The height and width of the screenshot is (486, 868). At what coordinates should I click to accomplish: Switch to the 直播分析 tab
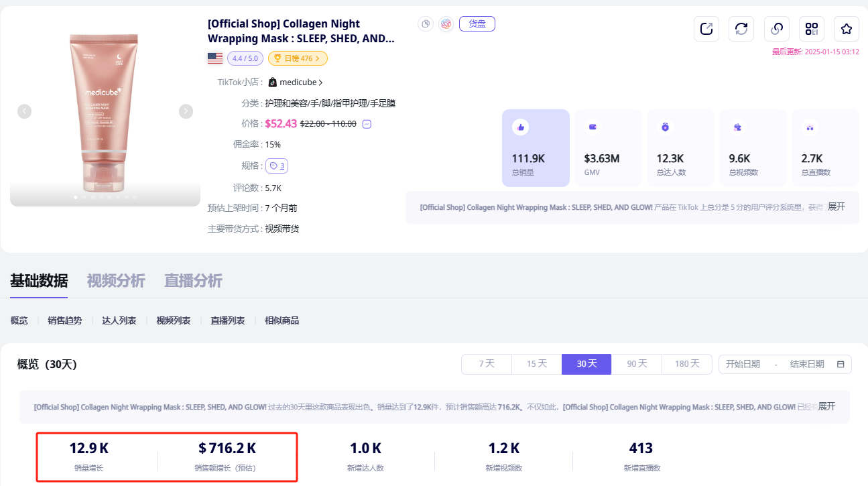pos(193,281)
